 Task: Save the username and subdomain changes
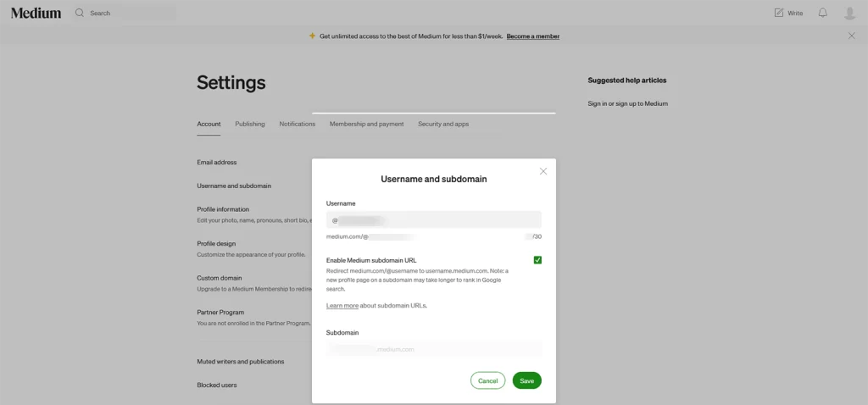pyautogui.click(x=526, y=380)
